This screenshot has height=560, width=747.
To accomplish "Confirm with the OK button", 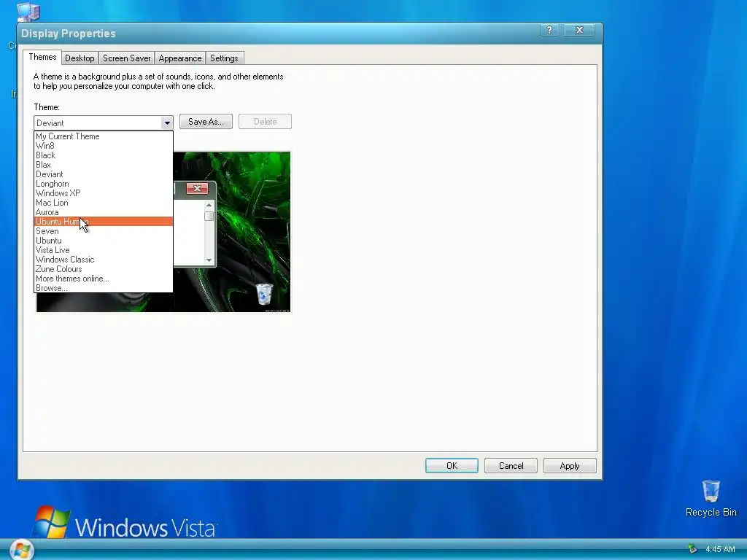I will (452, 466).
